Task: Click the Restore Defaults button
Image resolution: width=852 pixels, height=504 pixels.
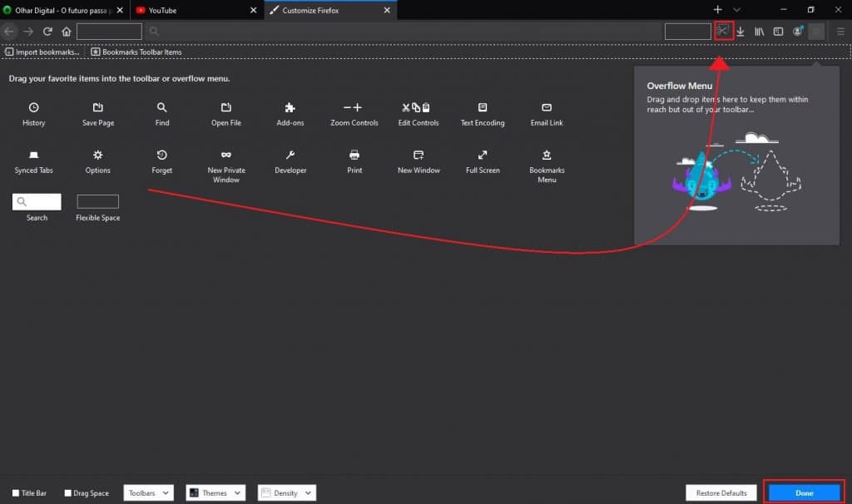Action: tap(721, 492)
